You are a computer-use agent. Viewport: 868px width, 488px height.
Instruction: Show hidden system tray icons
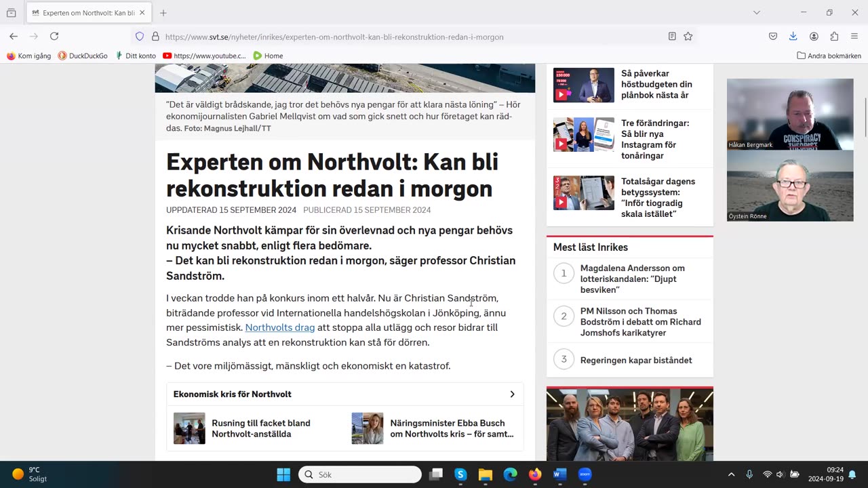pos(731,474)
